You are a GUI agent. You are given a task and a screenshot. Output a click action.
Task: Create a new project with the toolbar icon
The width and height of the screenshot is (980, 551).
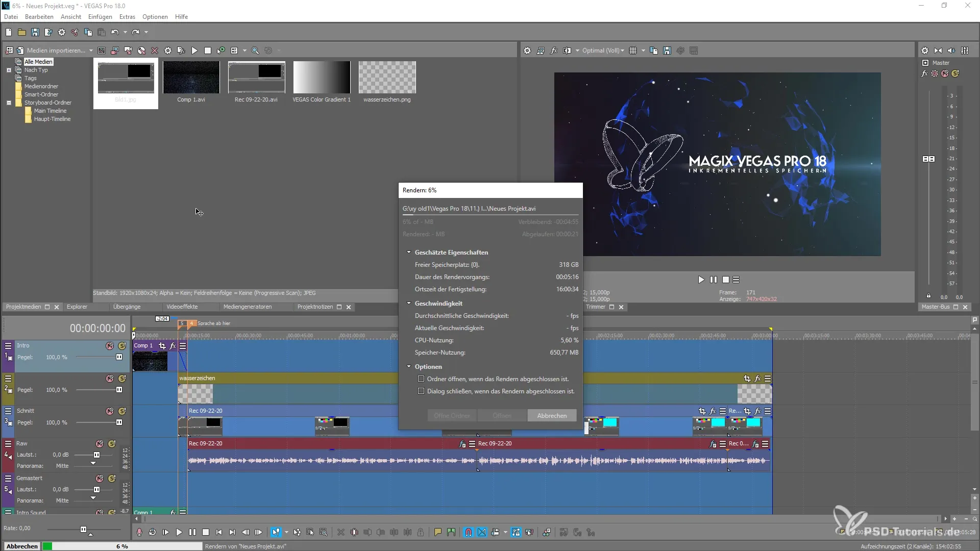point(9,32)
